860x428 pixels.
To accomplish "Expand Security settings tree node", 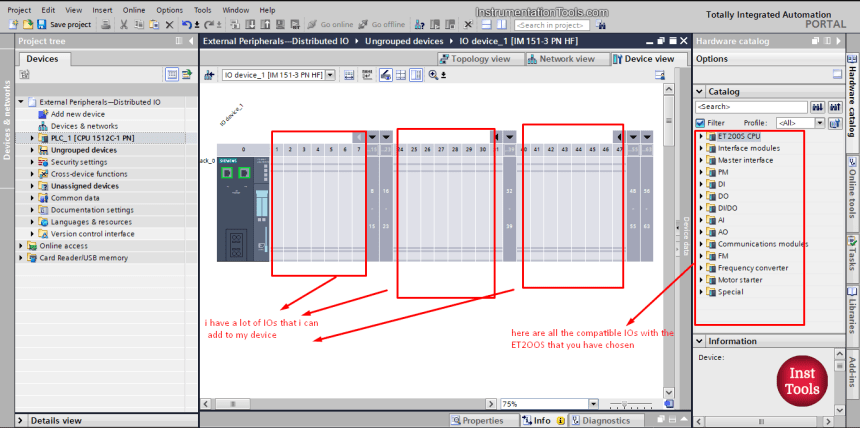I will (32, 162).
